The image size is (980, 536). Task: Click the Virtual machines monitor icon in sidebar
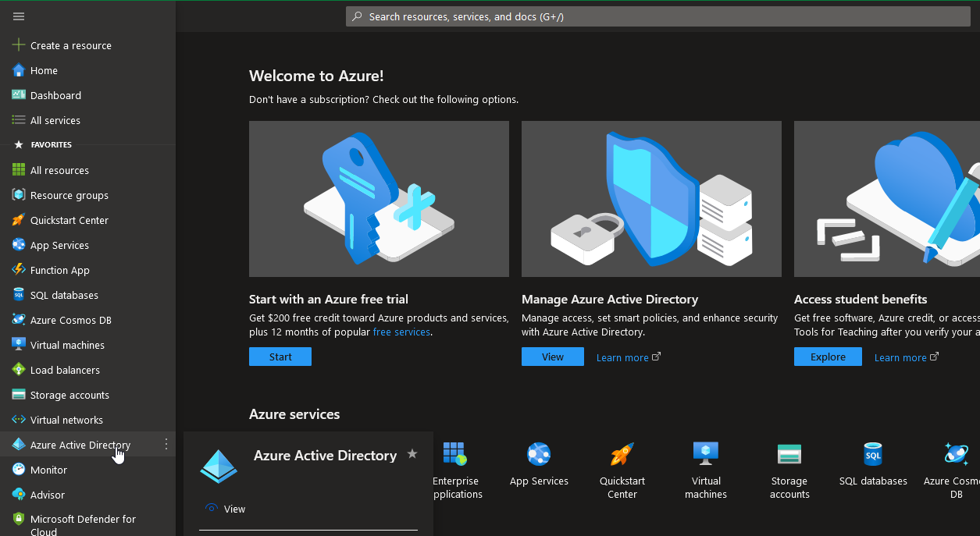point(19,345)
